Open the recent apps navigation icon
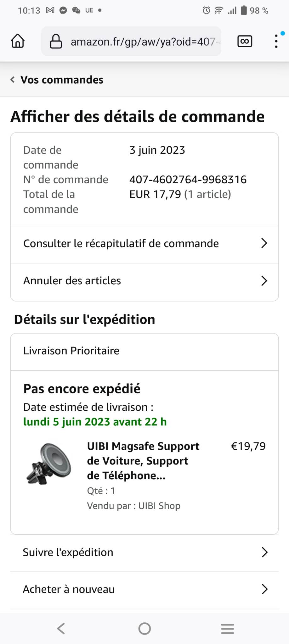The image size is (289, 644). click(x=227, y=628)
